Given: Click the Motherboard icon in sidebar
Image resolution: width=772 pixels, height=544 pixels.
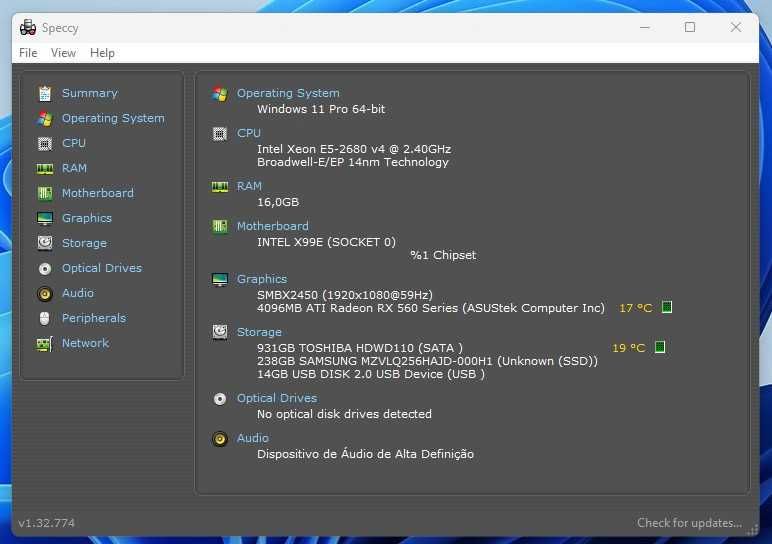Looking at the screenshot, I should point(45,193).
